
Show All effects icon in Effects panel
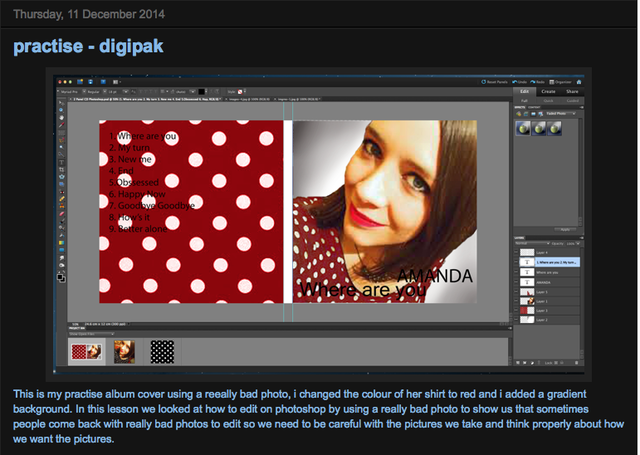(x=541, y=114)
